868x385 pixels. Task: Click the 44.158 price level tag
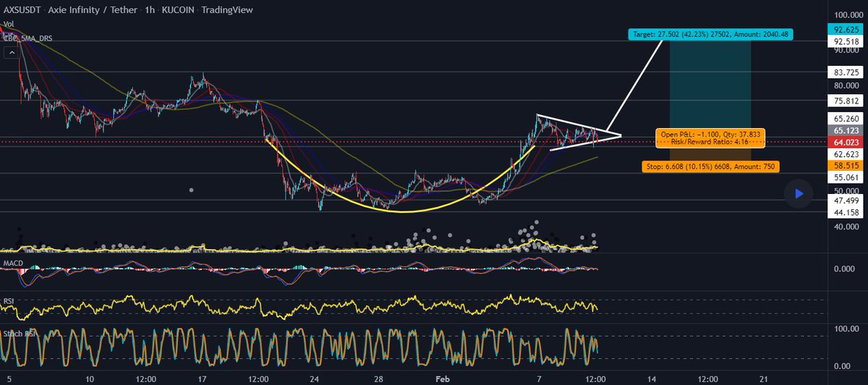pos(846,212)
